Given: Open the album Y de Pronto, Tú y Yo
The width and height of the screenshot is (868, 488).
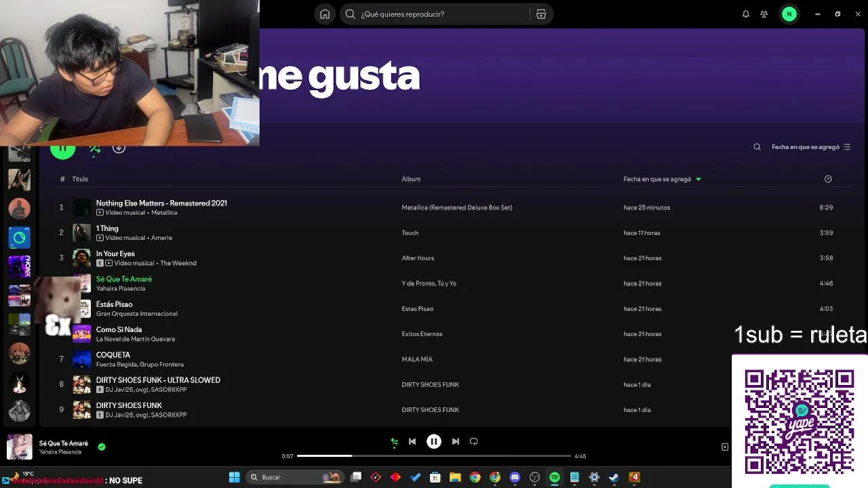Looking at the screenshot, I should click(x=429, y=283).
